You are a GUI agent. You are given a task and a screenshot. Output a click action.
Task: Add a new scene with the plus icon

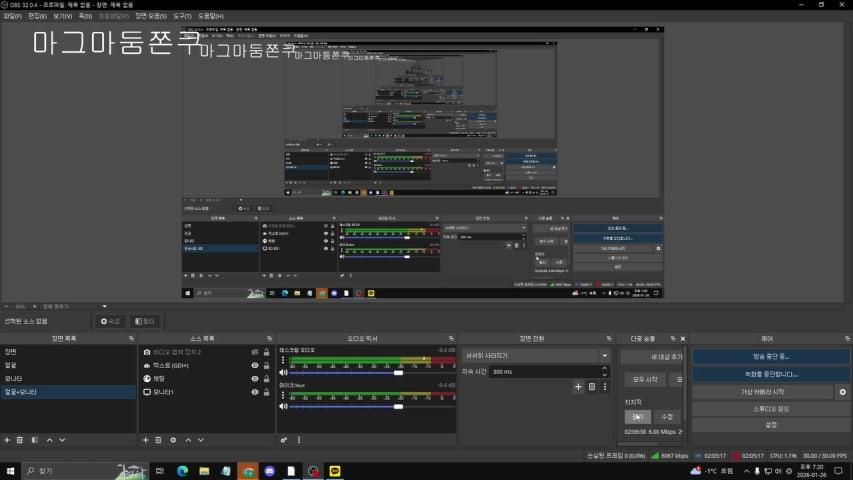pos(7,440)
